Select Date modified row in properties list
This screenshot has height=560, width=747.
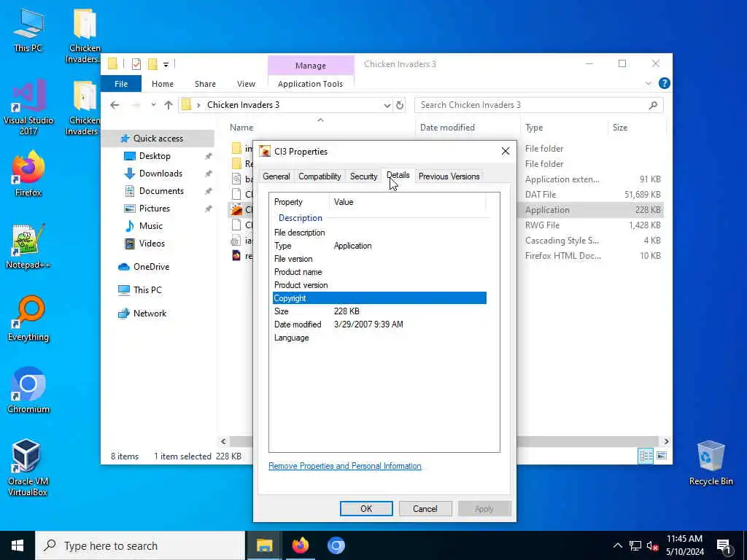[379, 324]
